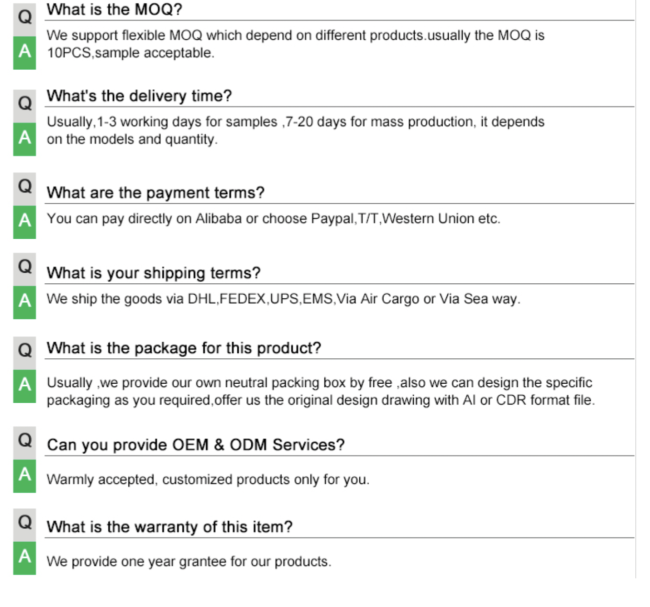Click the Q icon beside the package question
The height and width of the screenshot is (607, 650).
[x=24, y=353]
